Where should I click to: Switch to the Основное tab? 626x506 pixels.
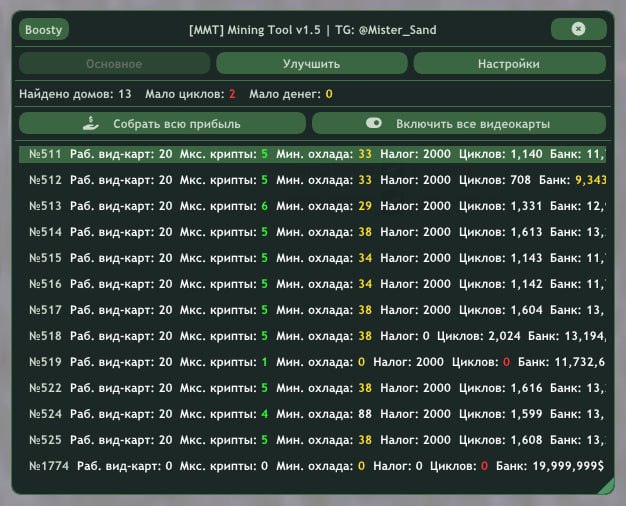click(x=114, y=64)
